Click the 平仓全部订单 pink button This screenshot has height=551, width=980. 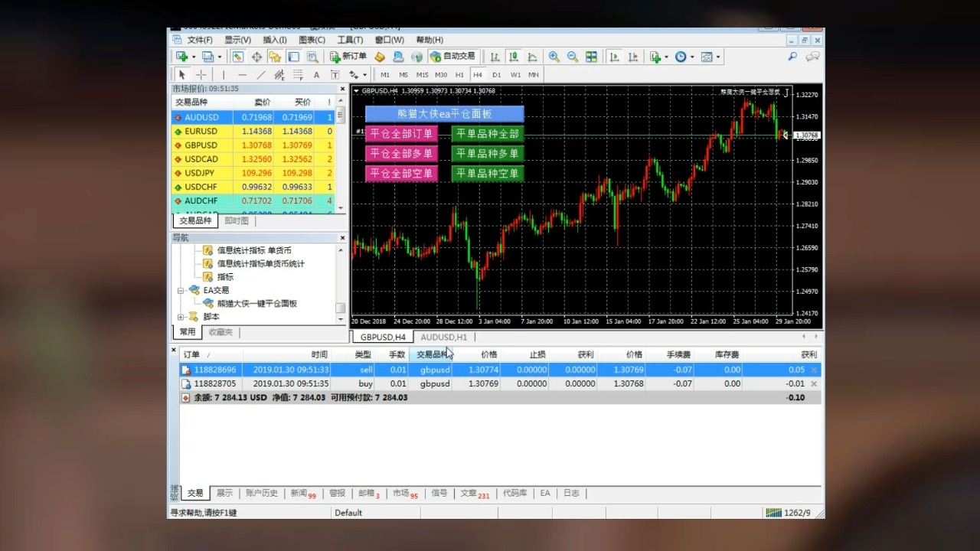click(401, 134)
